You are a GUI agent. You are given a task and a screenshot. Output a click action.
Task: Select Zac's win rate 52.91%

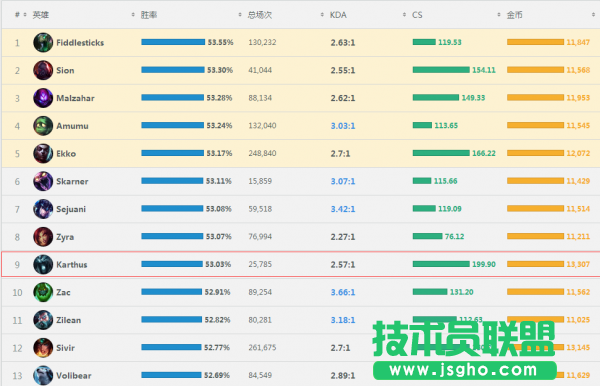tap(217, 292)
